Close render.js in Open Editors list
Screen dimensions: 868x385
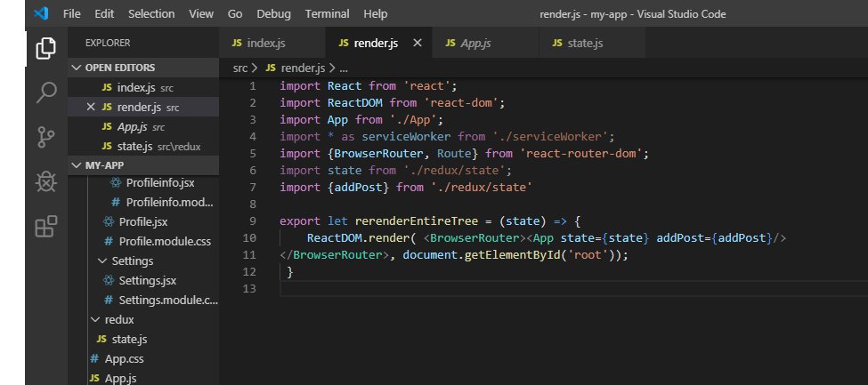(90, 107)
